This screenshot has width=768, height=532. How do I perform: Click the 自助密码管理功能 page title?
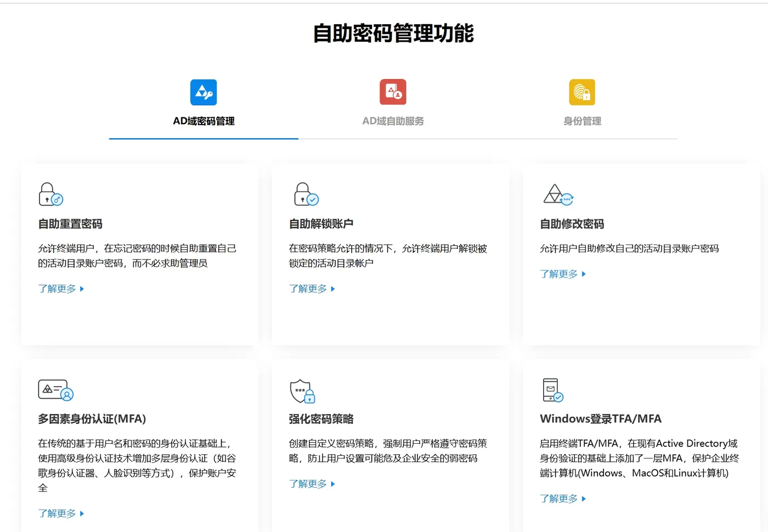393,33
